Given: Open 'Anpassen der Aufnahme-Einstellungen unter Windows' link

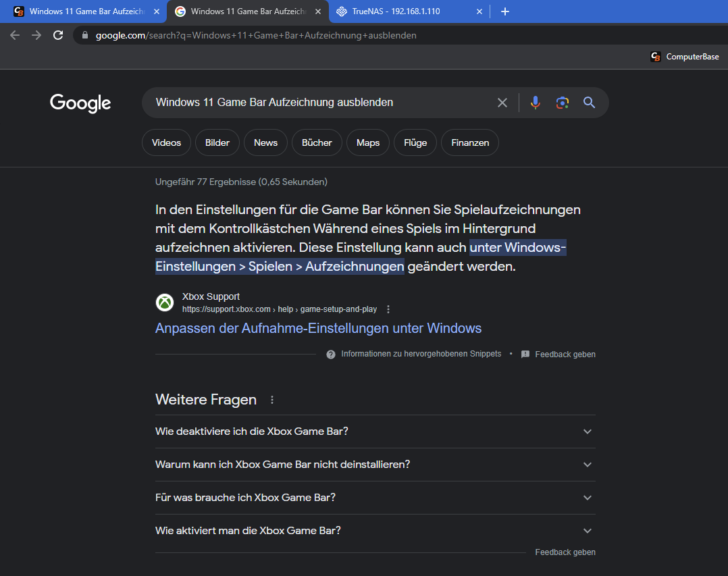Looking at the screenshot, I should click(x=318, y=328).
